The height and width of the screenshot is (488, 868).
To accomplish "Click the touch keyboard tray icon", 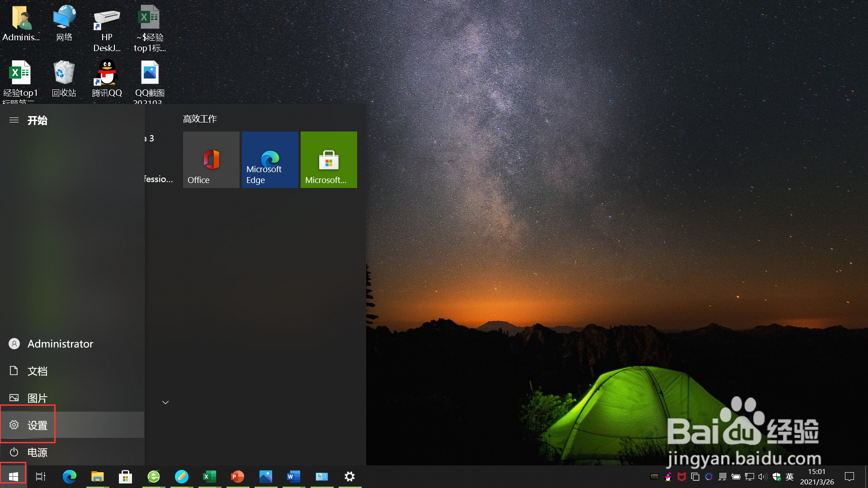I will point(655,476).
